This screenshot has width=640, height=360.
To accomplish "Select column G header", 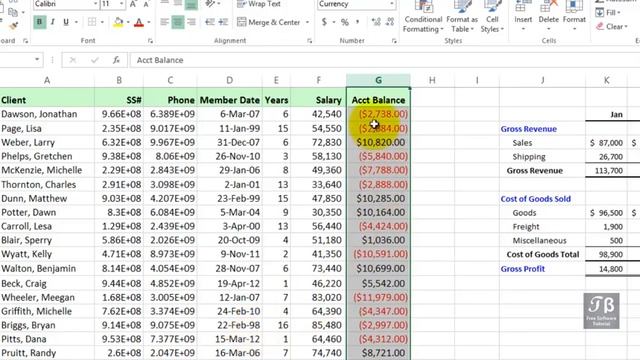I will [x=378, y=80].
